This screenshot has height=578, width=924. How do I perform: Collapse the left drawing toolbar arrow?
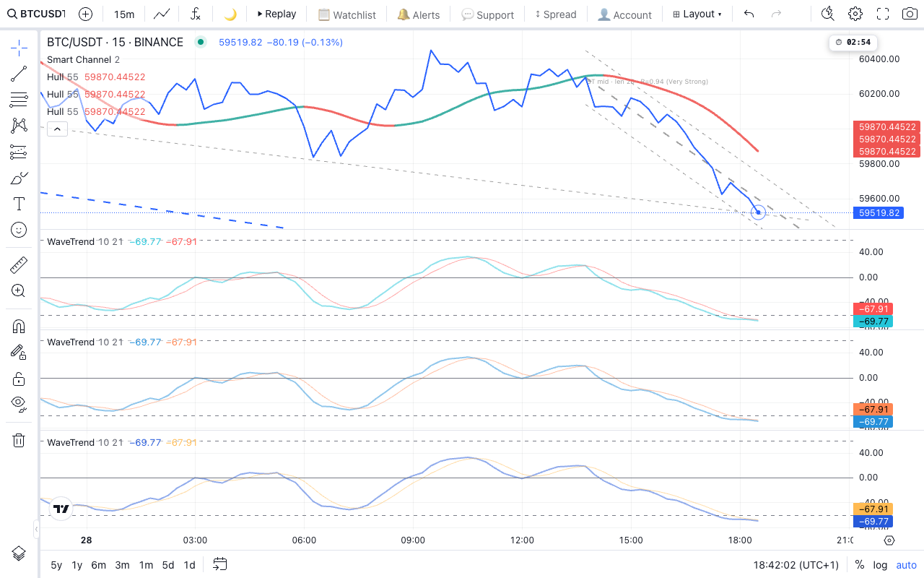pos(36,530)
